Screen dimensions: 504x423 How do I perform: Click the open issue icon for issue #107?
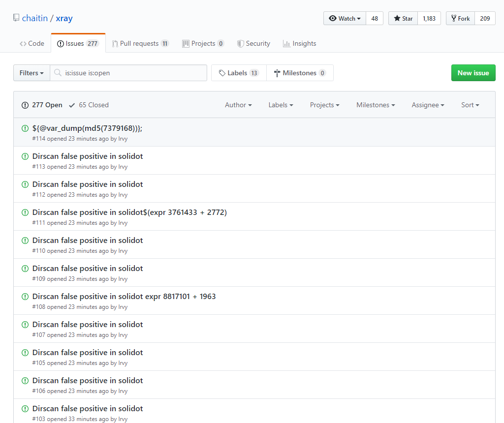25,325
